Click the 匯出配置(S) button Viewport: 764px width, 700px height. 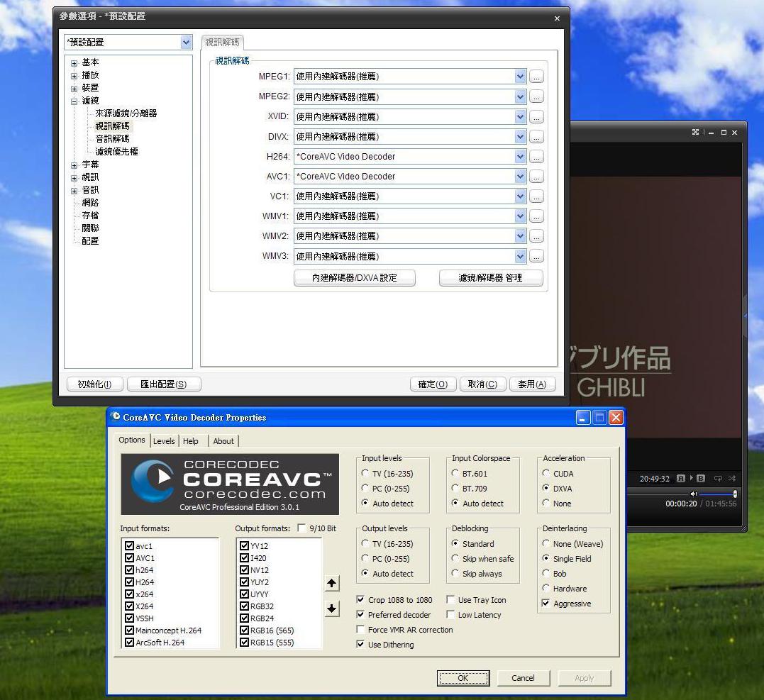164,384
